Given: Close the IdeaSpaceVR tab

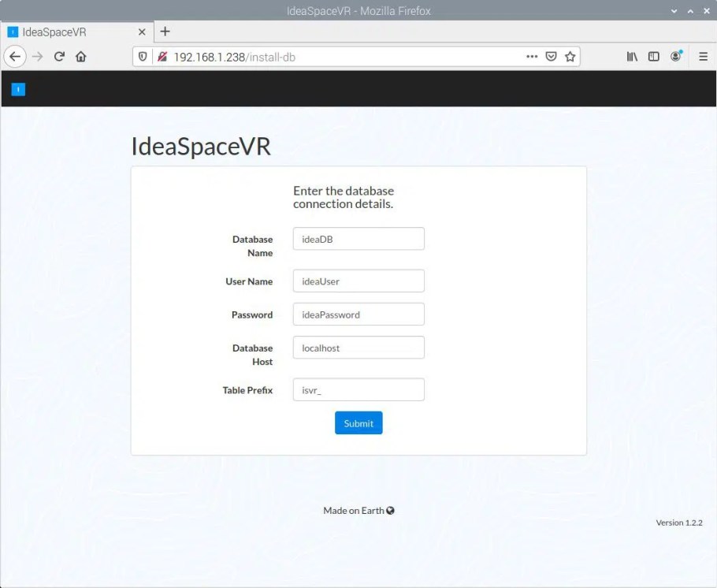Looking at the screenshot, I should tap(142, 32).
